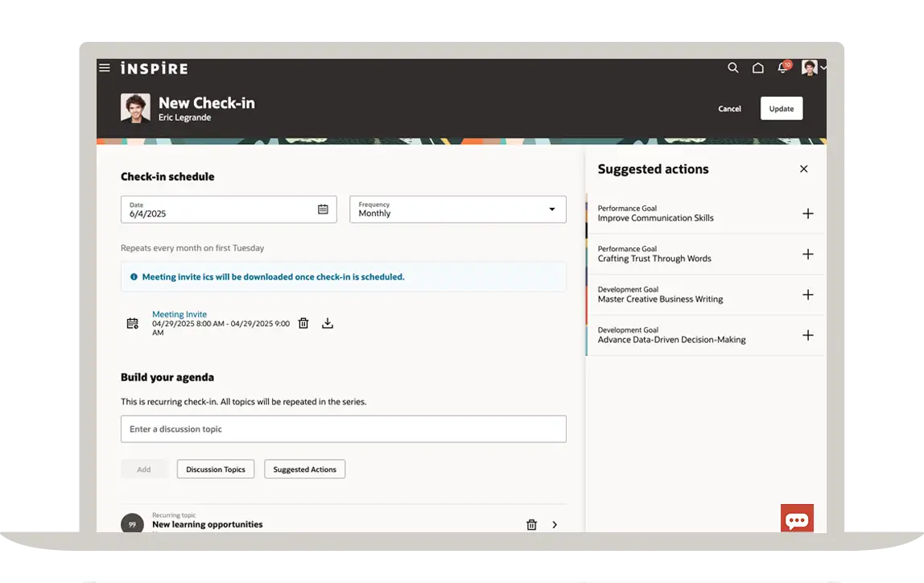The height and width of the screenshot is (583, 924).
Task: Click the Suggested Actions button
Action: tap(304, 469)
